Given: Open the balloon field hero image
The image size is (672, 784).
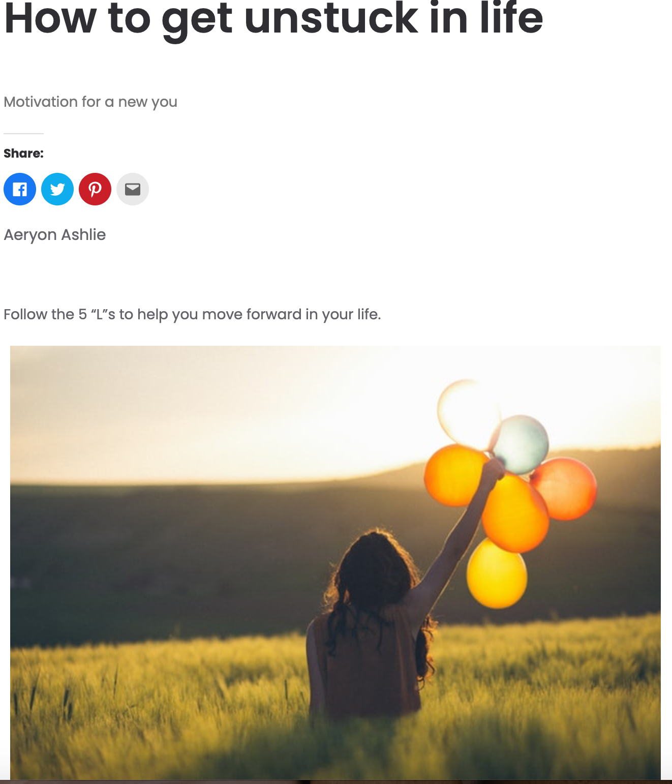Looking at the screenshot, I should (335, 562).
